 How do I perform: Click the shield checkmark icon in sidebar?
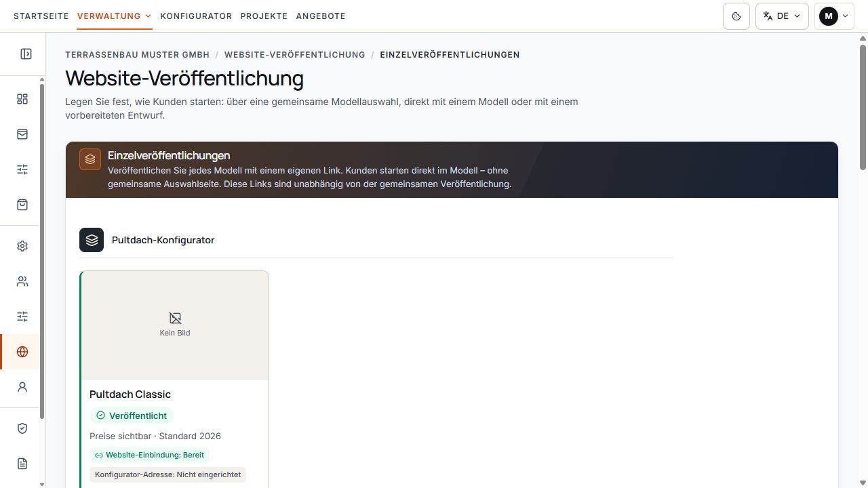22,428
